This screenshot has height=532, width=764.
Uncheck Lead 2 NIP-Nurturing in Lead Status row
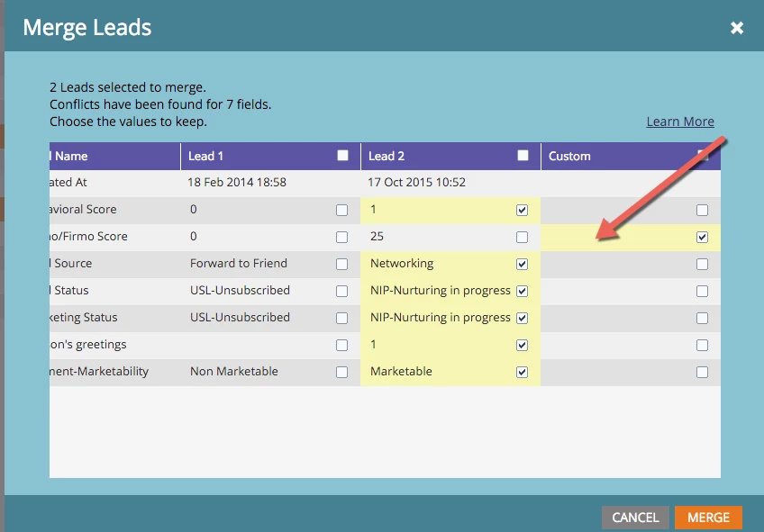point(522,291)
